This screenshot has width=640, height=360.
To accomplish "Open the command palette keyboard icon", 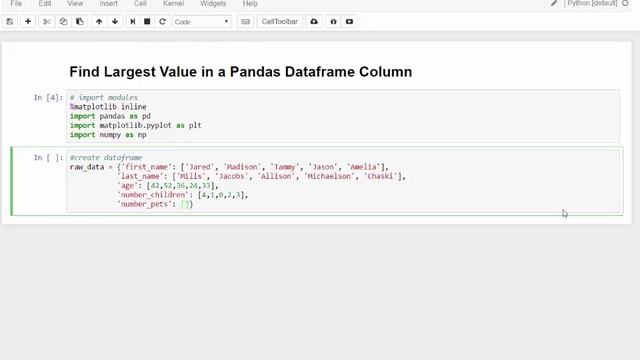I will tap(245, 22).
